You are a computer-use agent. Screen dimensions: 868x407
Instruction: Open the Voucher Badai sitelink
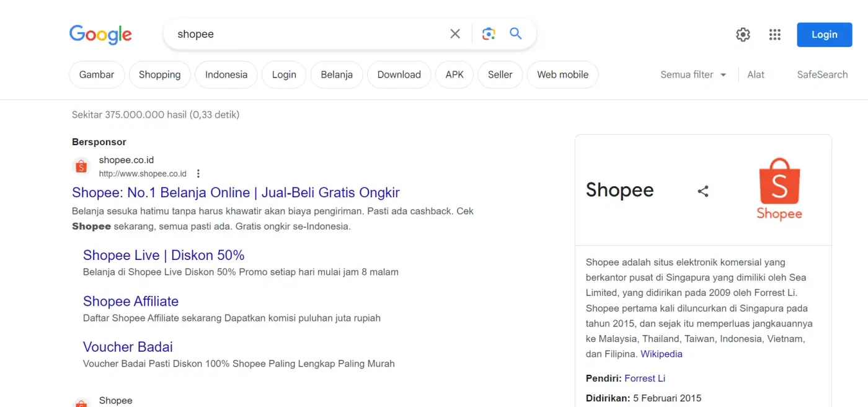(128, 347)
